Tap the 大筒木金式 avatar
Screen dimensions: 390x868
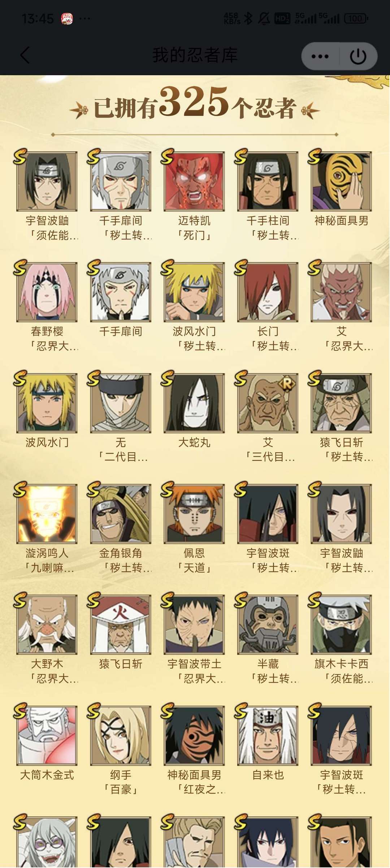point(47,736)
